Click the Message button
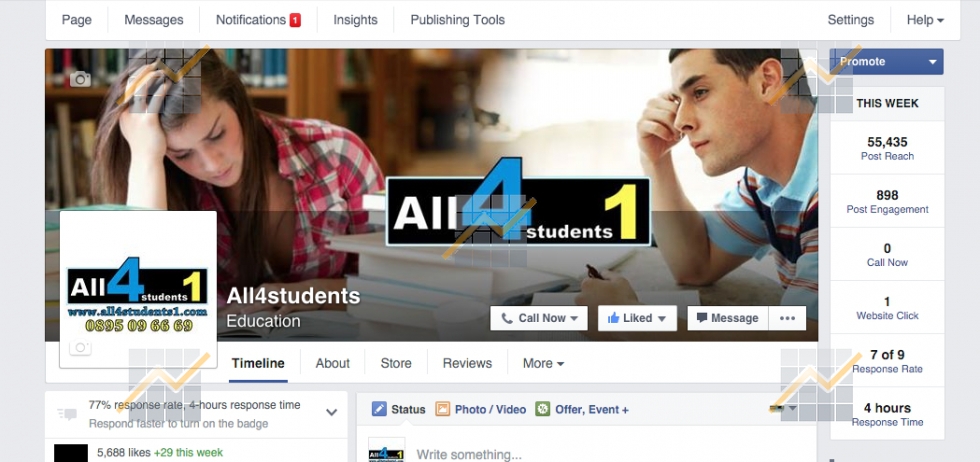The image size is (980, 462). pos(728,318)
